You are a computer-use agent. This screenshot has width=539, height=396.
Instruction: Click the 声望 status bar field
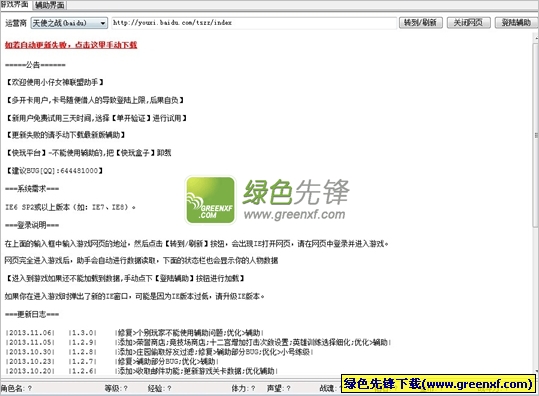pyautogui.click(x=279, y=388)
